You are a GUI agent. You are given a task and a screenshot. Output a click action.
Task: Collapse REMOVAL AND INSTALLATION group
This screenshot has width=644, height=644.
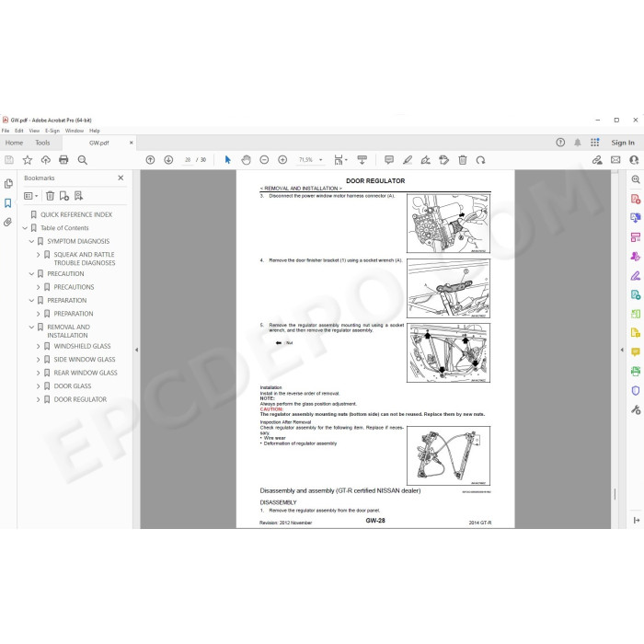[31, 327]
